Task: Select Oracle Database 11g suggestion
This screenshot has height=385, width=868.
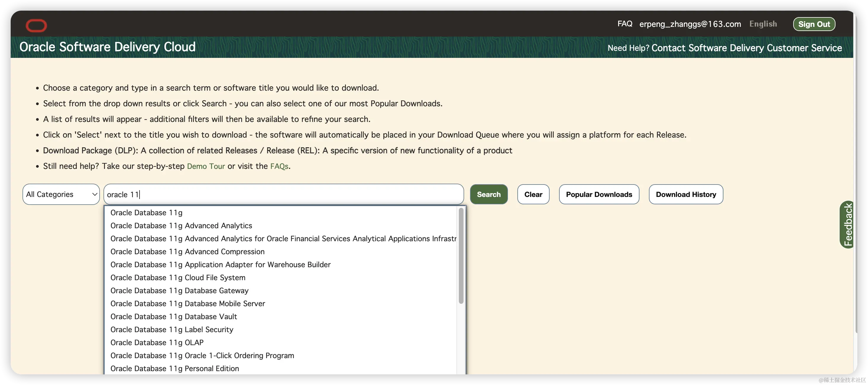Action: [146, 213]
